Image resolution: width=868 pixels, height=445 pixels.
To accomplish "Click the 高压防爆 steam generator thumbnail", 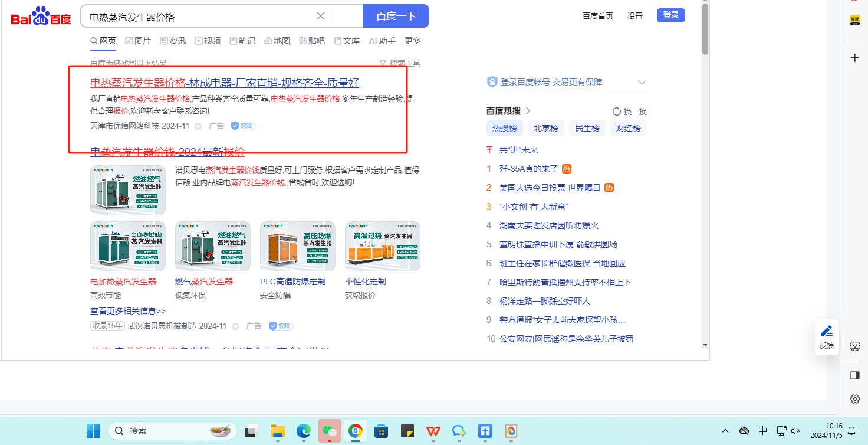I will [298, 246].
